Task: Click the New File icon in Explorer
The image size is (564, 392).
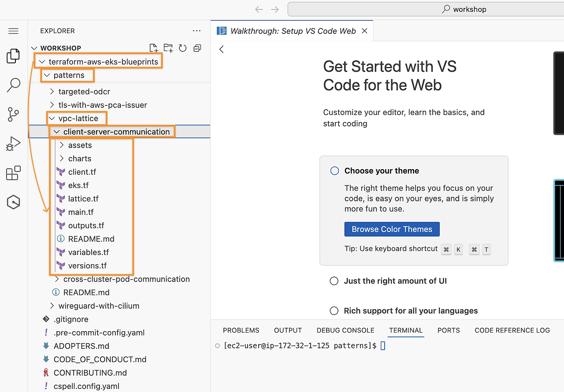Action: tap(153, 48)
